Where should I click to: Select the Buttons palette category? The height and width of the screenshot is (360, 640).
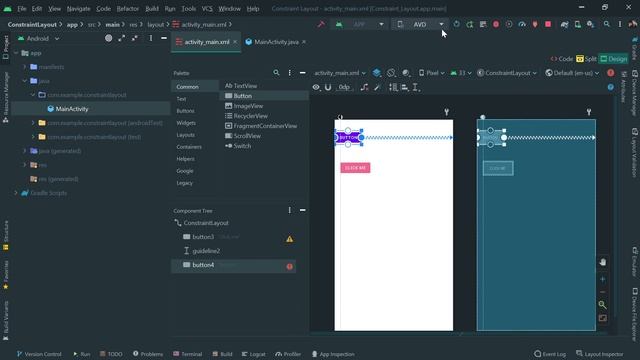[185, 111]
